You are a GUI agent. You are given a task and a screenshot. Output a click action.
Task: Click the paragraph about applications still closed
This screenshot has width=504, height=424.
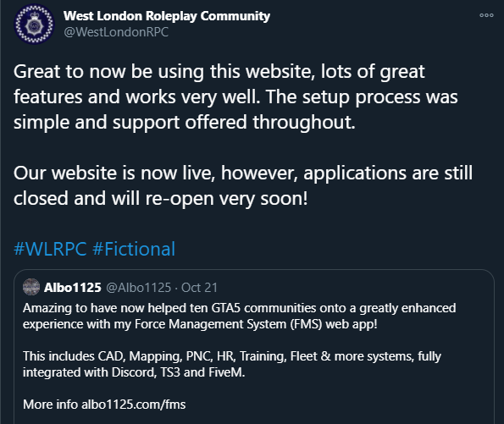tap(243, 185)
